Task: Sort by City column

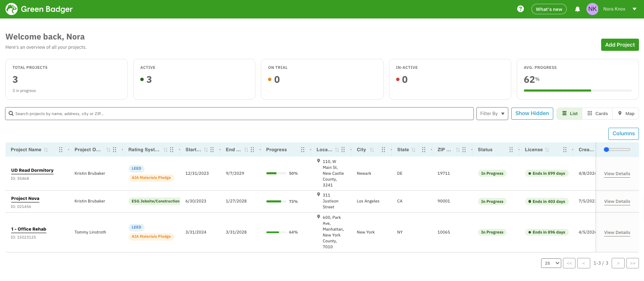Action: (x=371, y=150)
